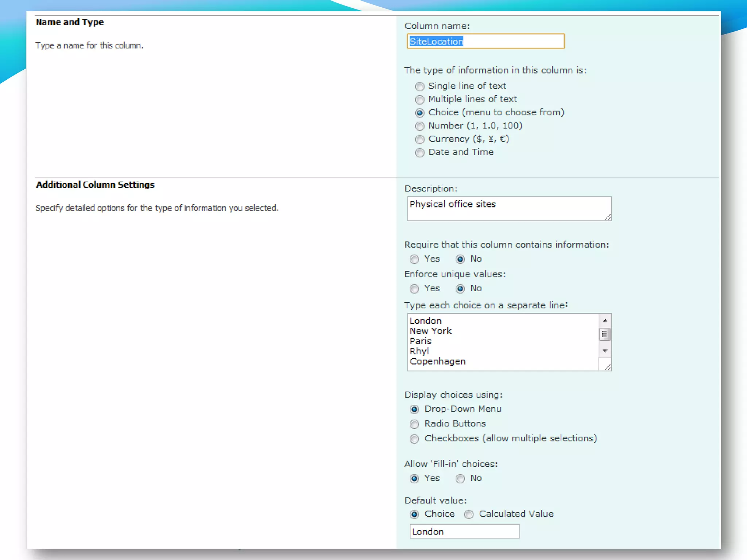Click the choices list scrollbar thumb
747x560 pixels.
coord(604,334)
